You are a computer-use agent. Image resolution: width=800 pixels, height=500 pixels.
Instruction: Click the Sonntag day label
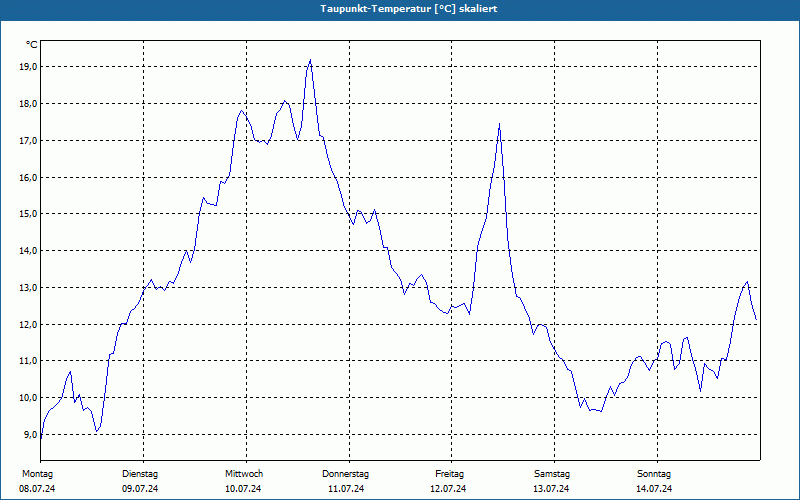[654, 474]
